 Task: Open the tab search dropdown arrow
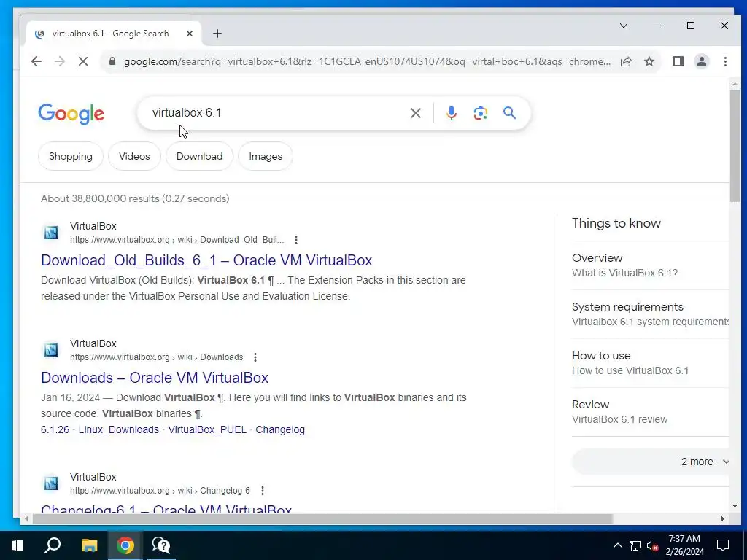623,26
